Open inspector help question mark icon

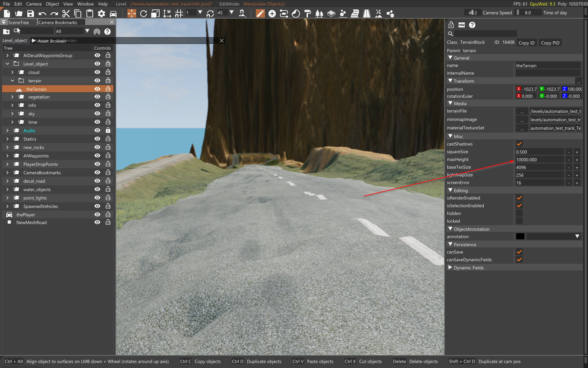point(472,25)
